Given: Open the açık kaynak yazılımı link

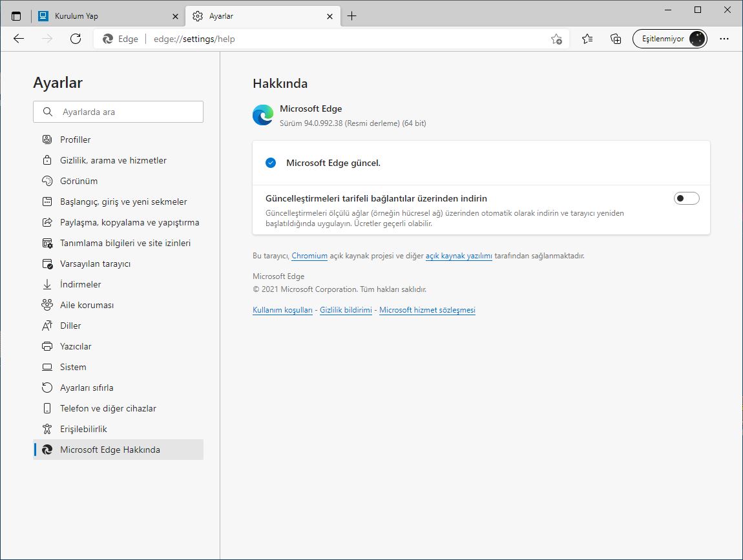Looking at the screenshot, I should coord(459,256).
